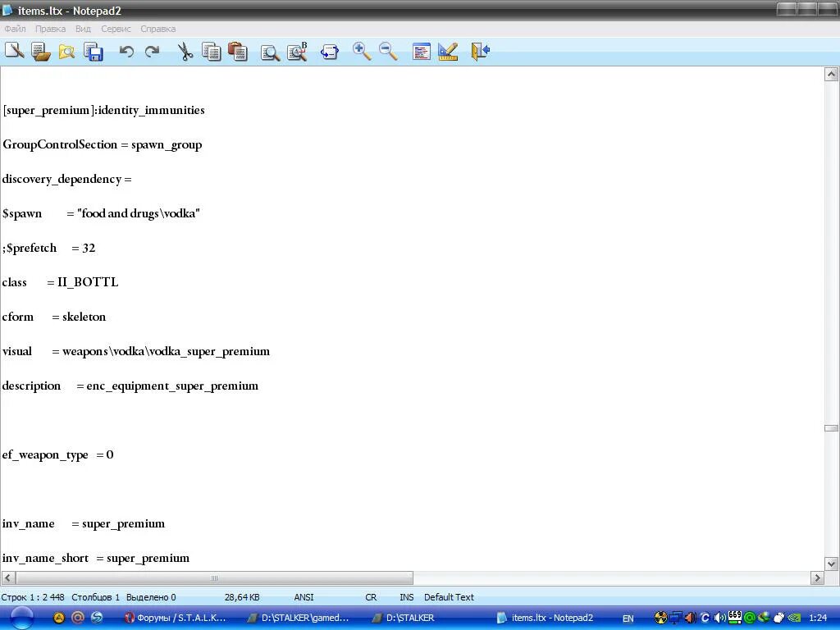This screenshot has height=630, width=840.
Task: Click the 'description = enc_equipment_super_premium' line
Action: tap(130, 386)
